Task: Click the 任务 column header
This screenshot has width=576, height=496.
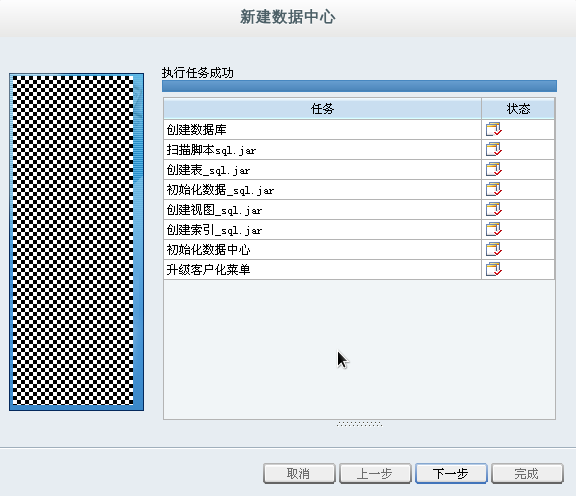Action: [x=322, y=109]
